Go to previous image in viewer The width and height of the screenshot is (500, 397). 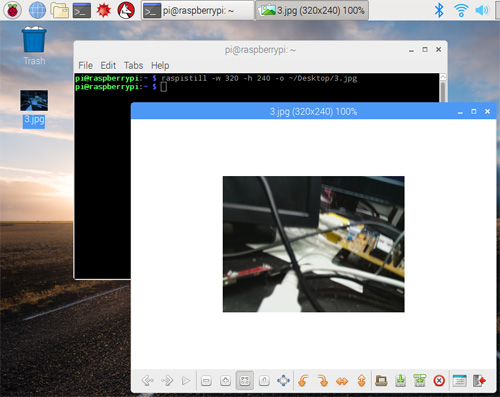[148, 380]
